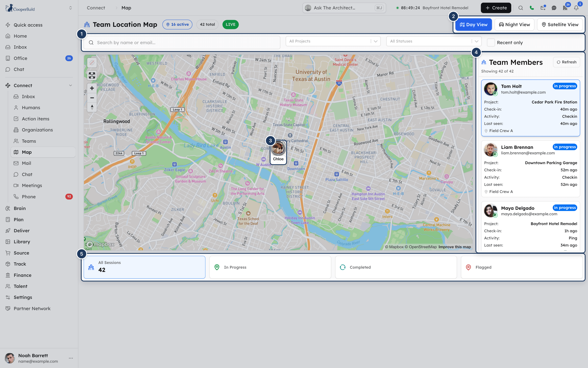The width and height of the screenshot is (588, 368).
Task: Select the In Progress filter card
Action: click(x=270, y=267)
